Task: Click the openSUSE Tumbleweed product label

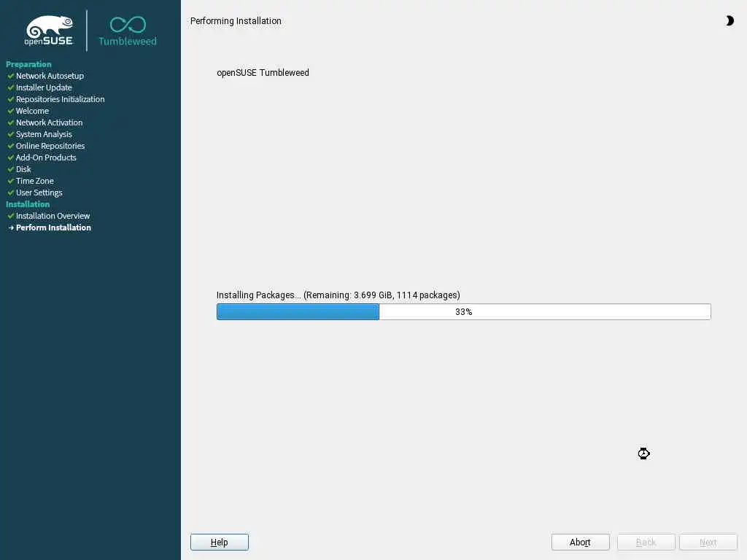Action: tap(263, 72)
